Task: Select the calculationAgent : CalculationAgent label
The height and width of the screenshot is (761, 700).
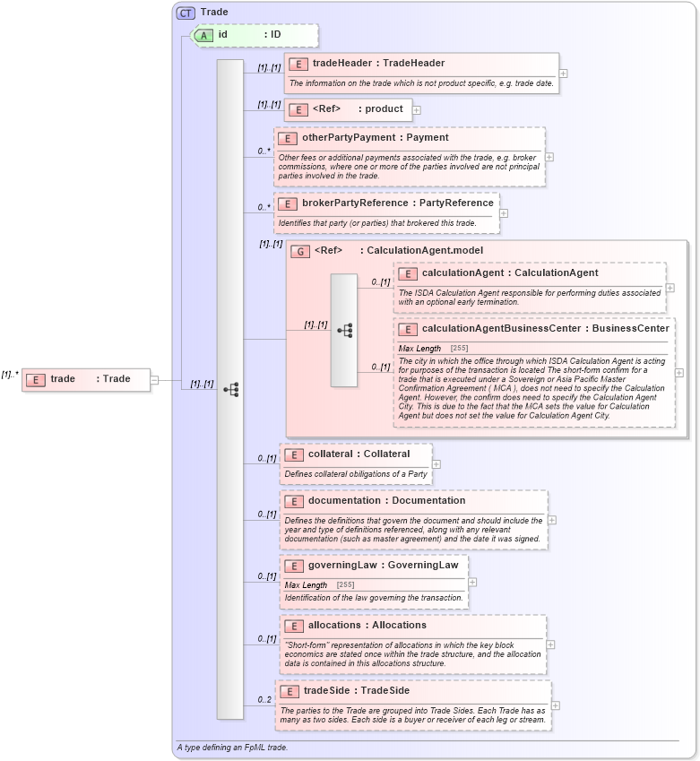Action: pos(510,272)
